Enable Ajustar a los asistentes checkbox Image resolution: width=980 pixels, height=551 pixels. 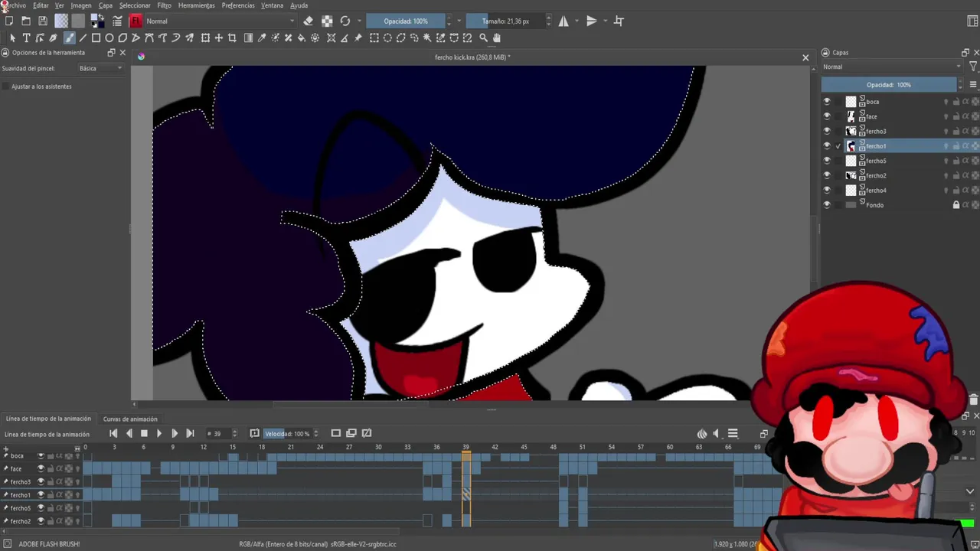tap(6, 86)
